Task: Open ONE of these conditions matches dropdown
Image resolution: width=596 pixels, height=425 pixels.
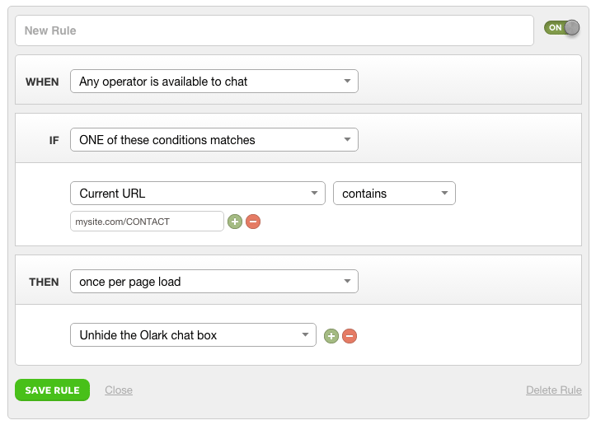Action: coord(214,140)
